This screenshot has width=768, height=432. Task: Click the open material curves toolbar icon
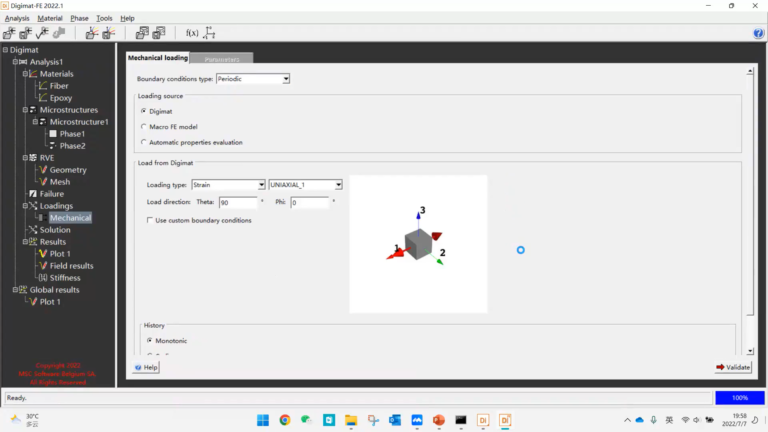click(x=92, y=33)
